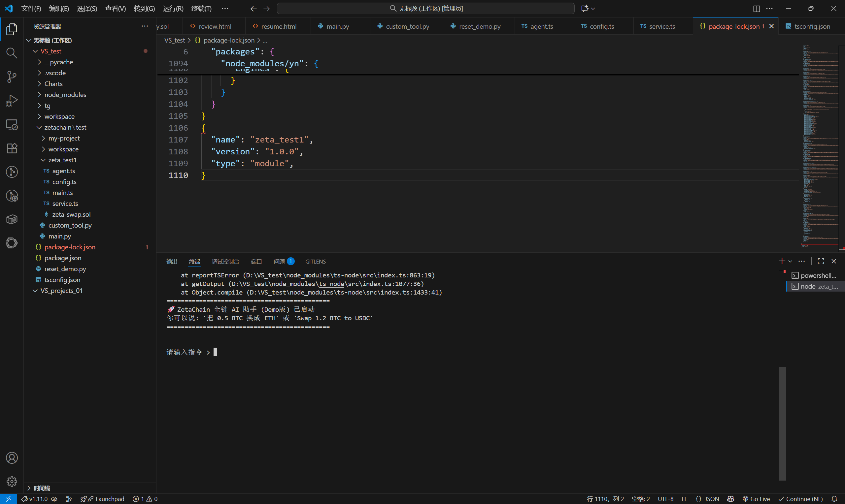
Task: Select the powershell terminal instance
Action: pos(815,275)
